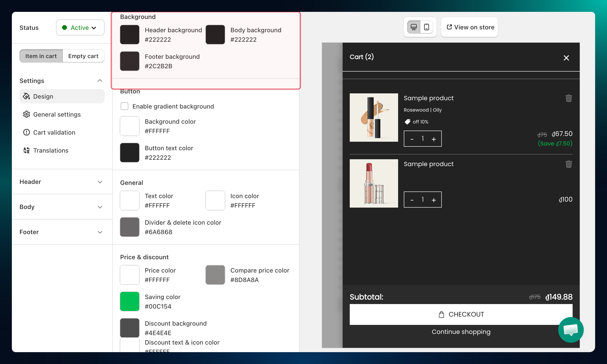Open the Design settings page
Image resolution: width=607 pixels, height=364 pixels.
tap(62, 96)
